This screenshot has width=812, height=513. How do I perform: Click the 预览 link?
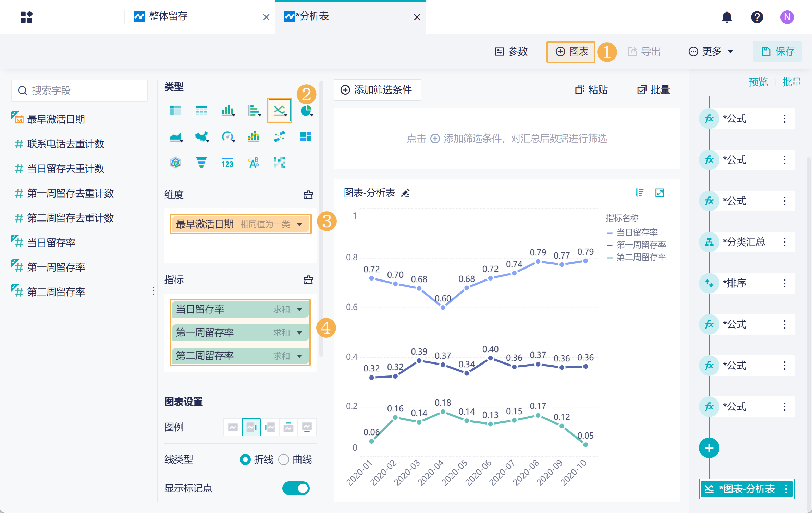click(x=758, y=82)
